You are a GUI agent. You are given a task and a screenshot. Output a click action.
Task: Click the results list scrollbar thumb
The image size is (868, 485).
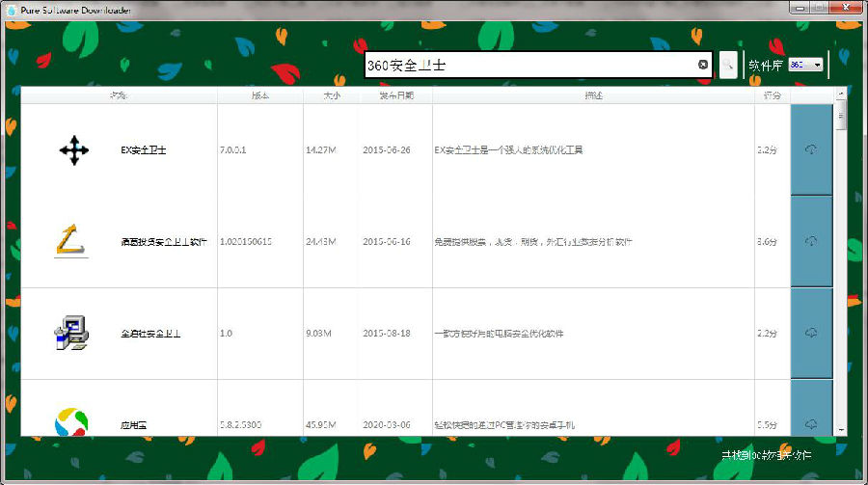pos(841,115)
